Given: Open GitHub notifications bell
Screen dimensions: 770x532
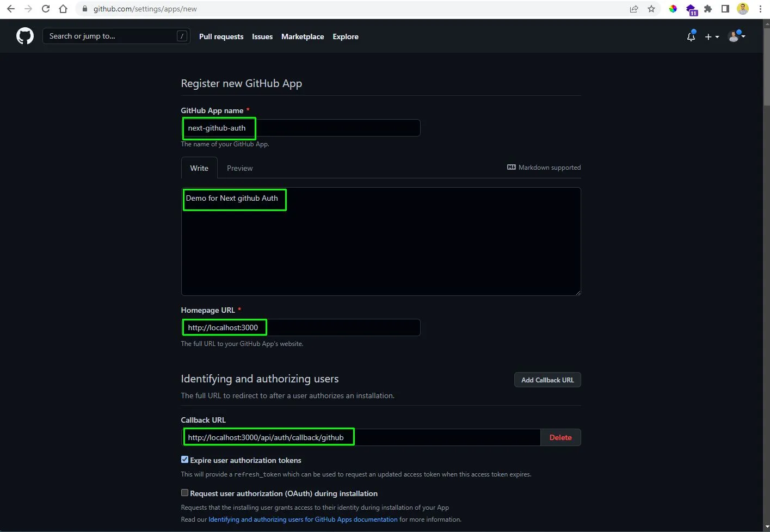Looking at the screenshot, I should click(x=691, y=36).
